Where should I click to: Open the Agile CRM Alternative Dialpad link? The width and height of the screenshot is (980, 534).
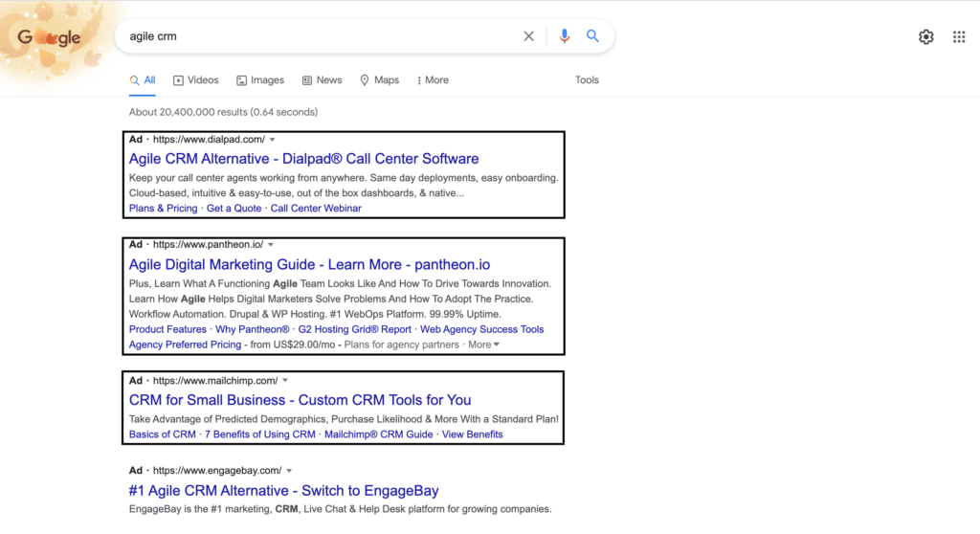(303, 159)
